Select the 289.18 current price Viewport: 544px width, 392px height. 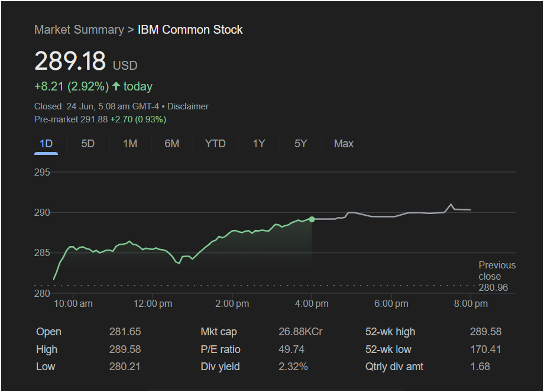pos(70,61)
